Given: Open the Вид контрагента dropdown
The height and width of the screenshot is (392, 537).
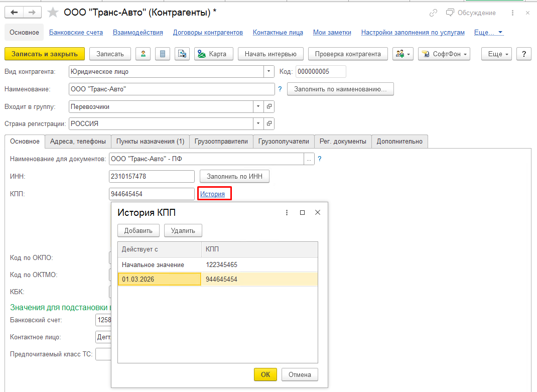Looking at the screenshot, I should tap(270, 72).
